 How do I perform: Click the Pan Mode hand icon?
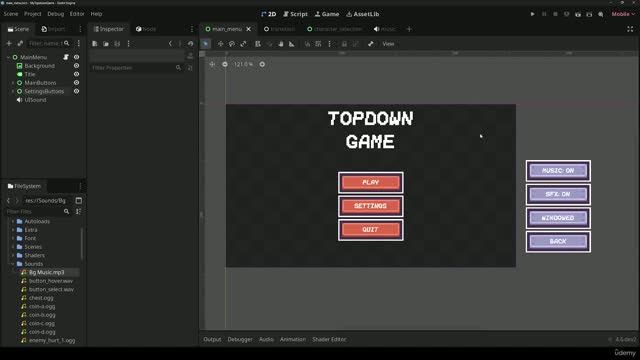pos(281,44)
